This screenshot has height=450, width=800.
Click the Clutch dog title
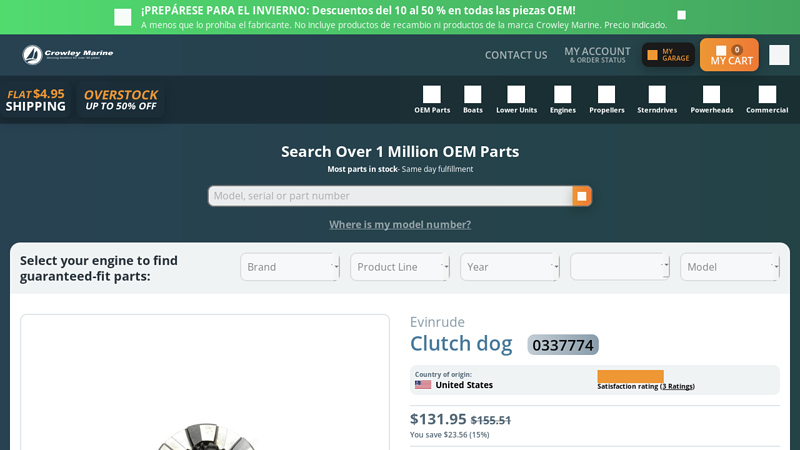click(461, 343)
